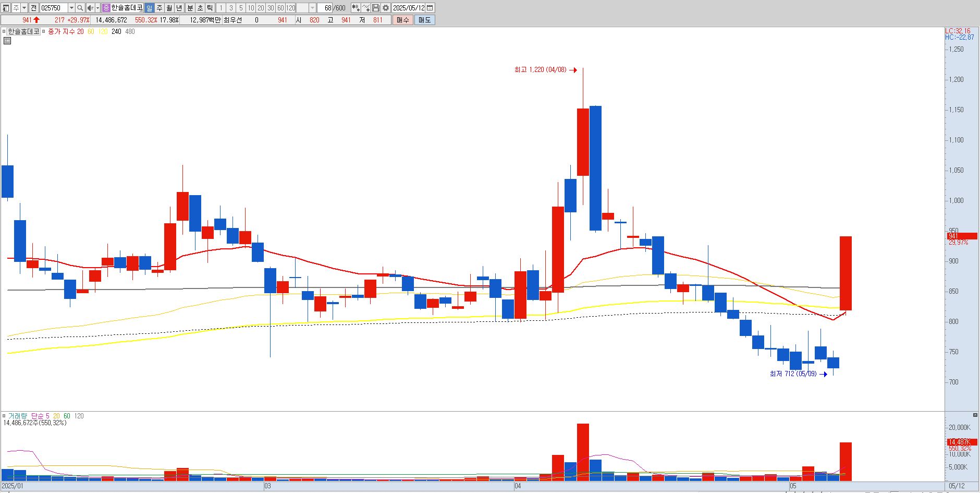Expand the sound options dropdown arrow
This screenshot has height=493, width=980.
pyautogui.click(x=97, y=8)
